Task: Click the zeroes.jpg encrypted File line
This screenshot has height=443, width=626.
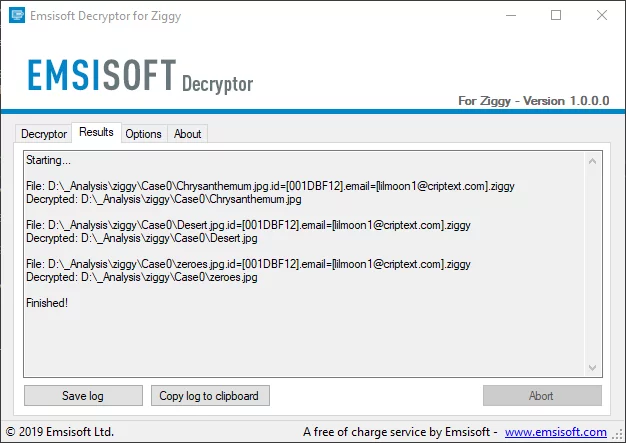Action: [x=248, y=264]
